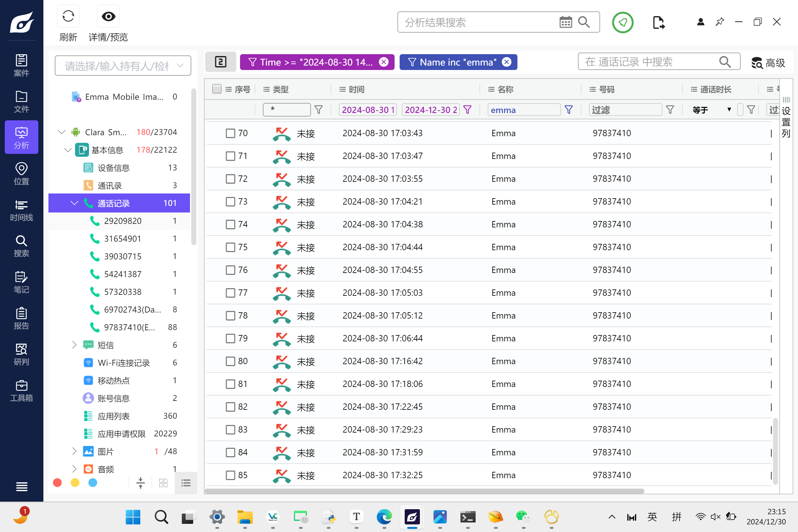Image resolution: width=798 pixels, height=532 pixels.
Task: Collapse the Clara_Sm... device node
Action: coord(61,132)
